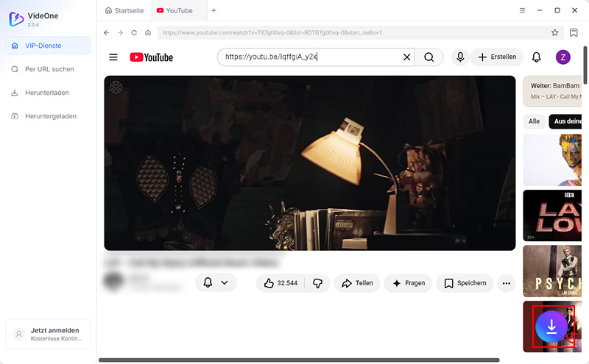Screen dimensions: 589x364
Task: Click the Speichern button
Action: tap(465, 283)
